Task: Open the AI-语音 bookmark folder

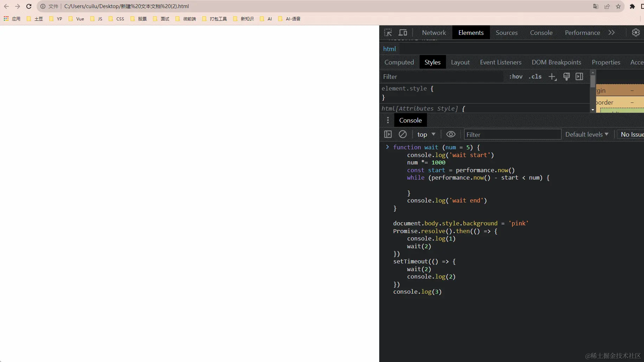Action: click(x=290, y=19)
